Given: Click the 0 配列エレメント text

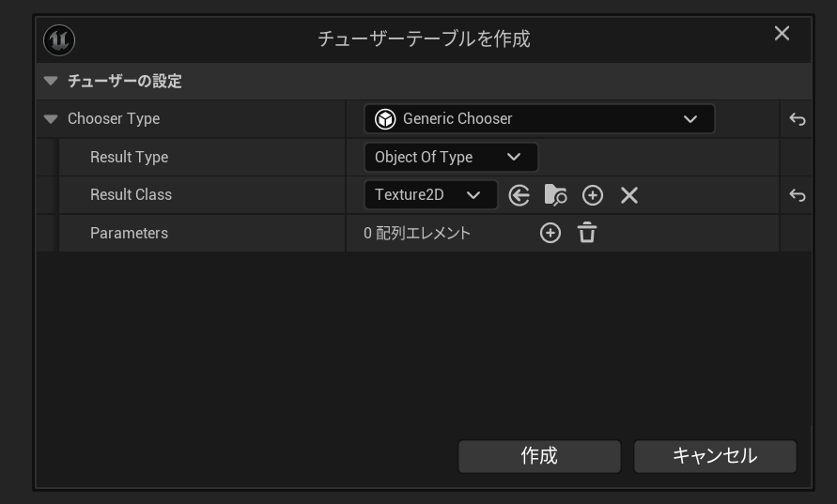Looking at the screenshot, I should coord(417,234).
